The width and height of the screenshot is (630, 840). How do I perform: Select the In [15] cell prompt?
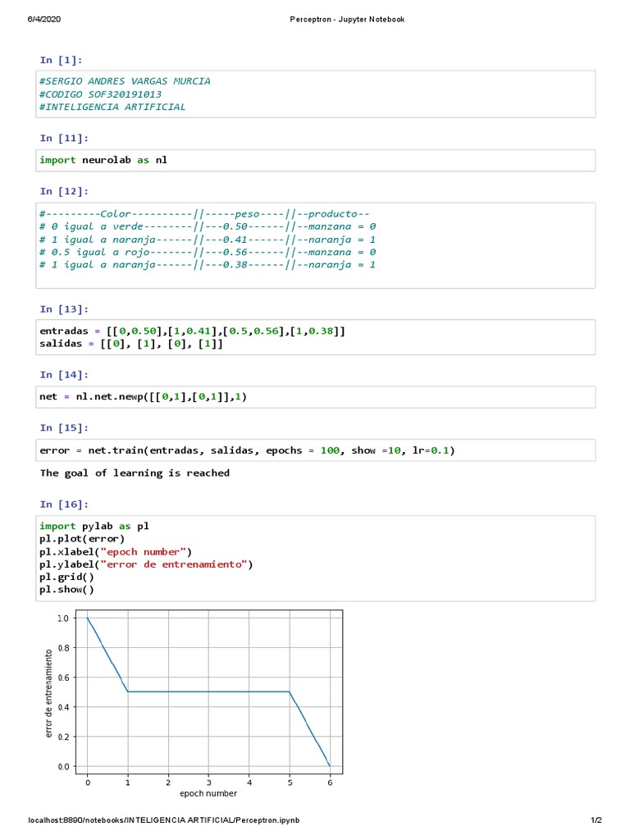(64, 428)
